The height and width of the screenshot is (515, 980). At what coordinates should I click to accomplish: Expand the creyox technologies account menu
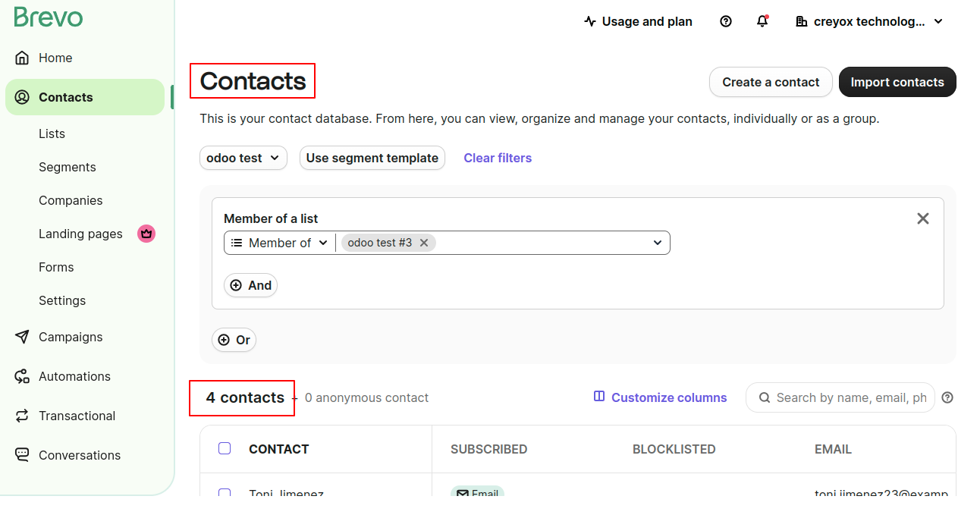[869, 21]
